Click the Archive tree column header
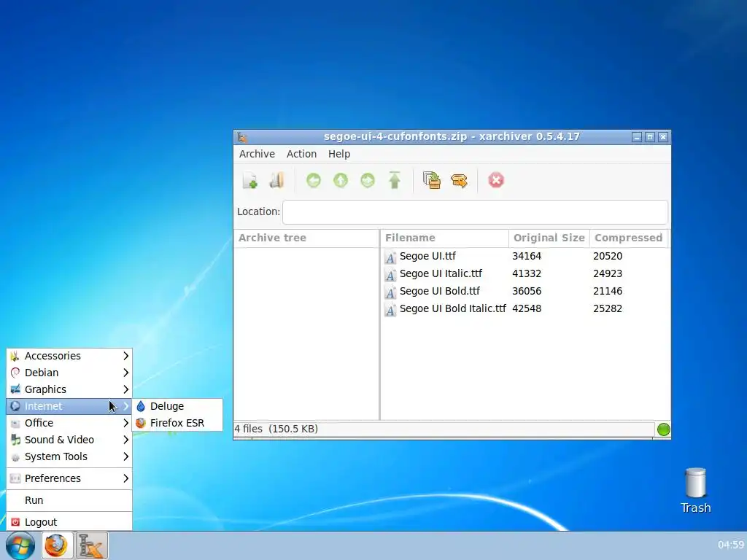Screen dimensions: 747x560 coord(306,238)
